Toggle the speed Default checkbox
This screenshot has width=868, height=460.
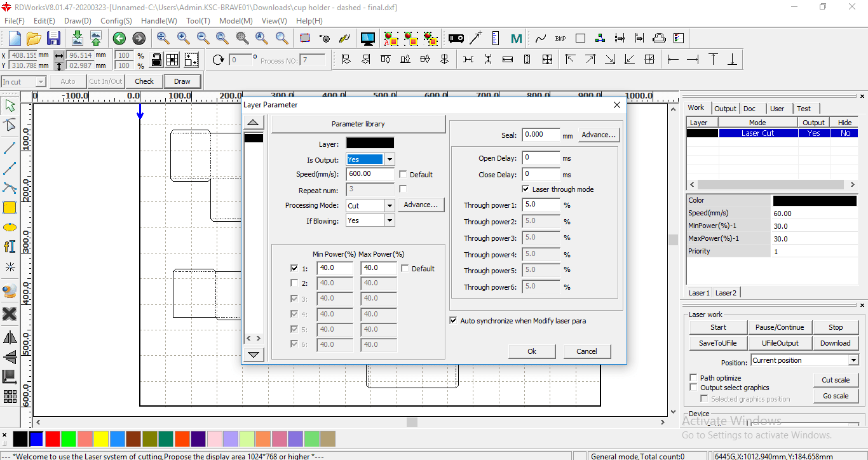pos(403,175)
